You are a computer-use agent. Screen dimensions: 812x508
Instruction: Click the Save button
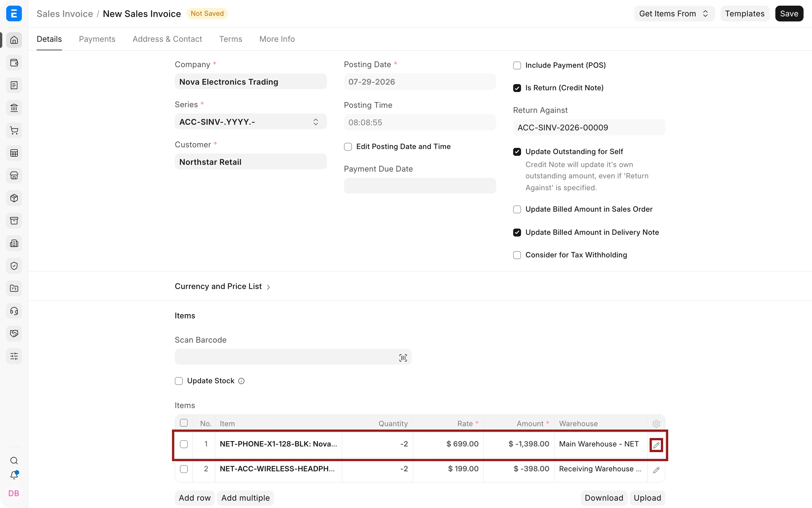(789, 14)
